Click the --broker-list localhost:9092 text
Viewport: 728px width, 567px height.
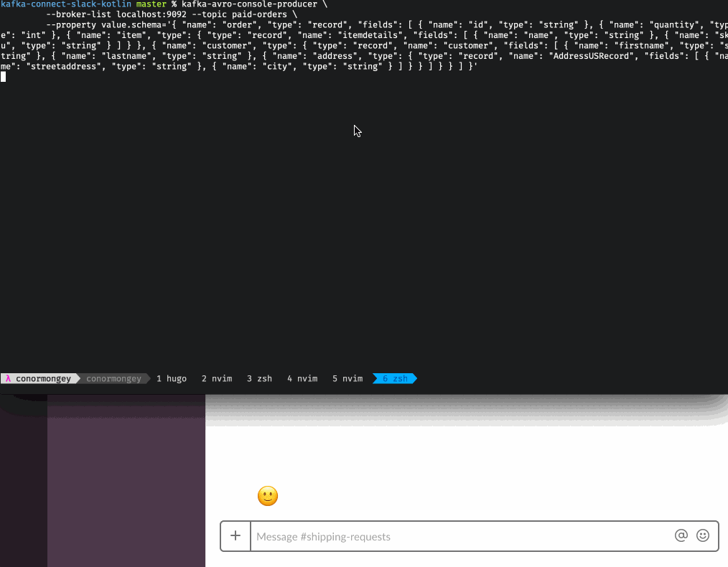coord(116,14)
